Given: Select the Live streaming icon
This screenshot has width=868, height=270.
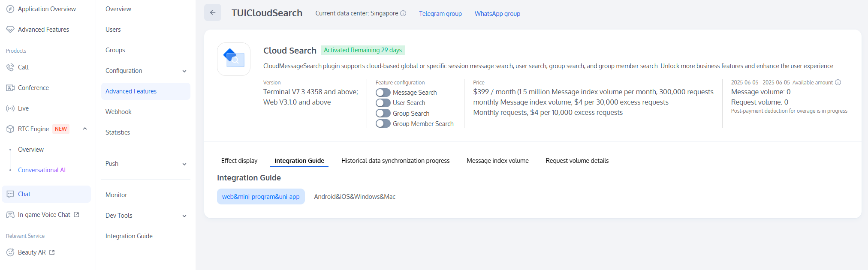Looking at the screenshot, I should (x=10, y=108).
